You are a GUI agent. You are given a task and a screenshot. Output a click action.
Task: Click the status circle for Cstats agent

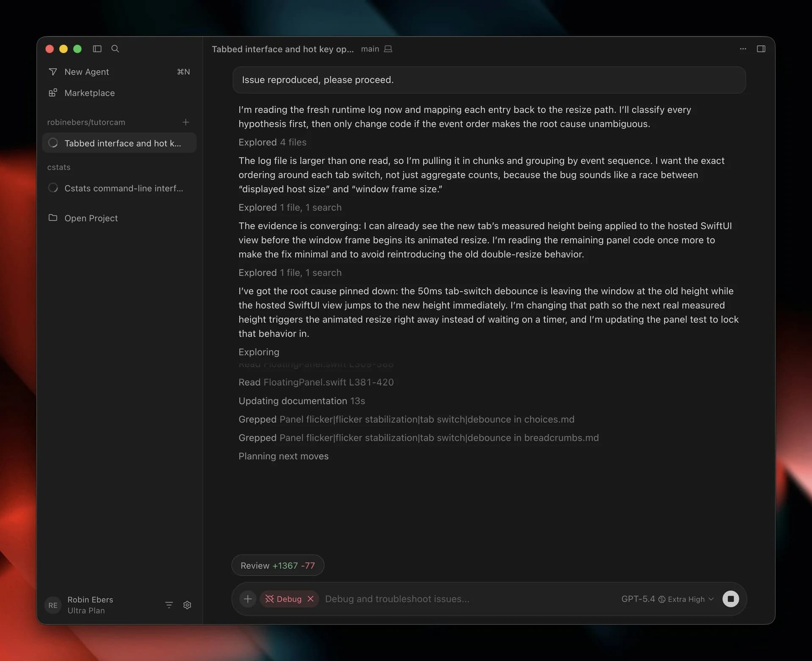pos(53,188)
